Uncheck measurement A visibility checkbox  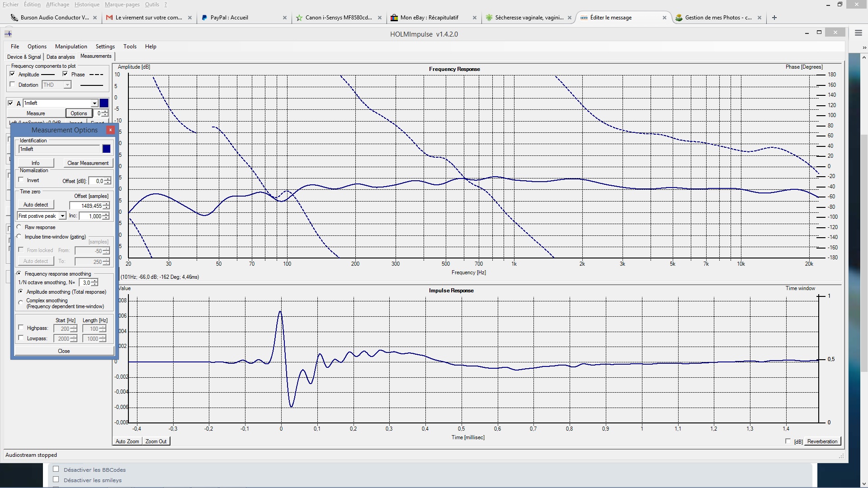click(11, 103)
